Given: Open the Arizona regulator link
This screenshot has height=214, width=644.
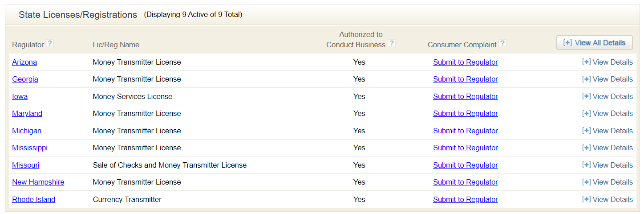Looking at the screenshot, I should (x=24, y=62).
